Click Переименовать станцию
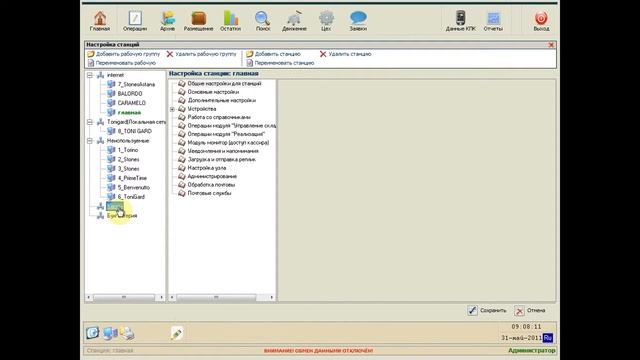The width and height of the screenshot is (640, 360). click(280, 63)
